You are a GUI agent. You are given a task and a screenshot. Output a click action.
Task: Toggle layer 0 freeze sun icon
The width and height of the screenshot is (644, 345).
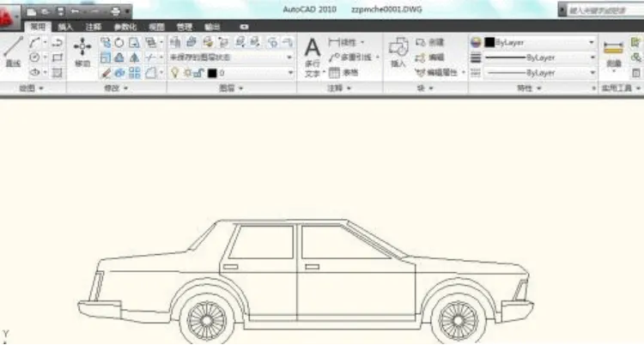click(187, 73)
